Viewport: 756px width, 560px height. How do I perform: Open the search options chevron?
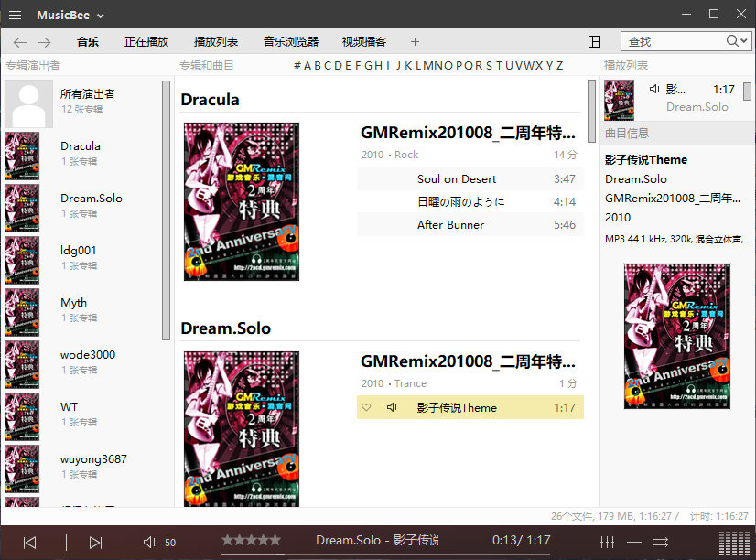point(745,41)
